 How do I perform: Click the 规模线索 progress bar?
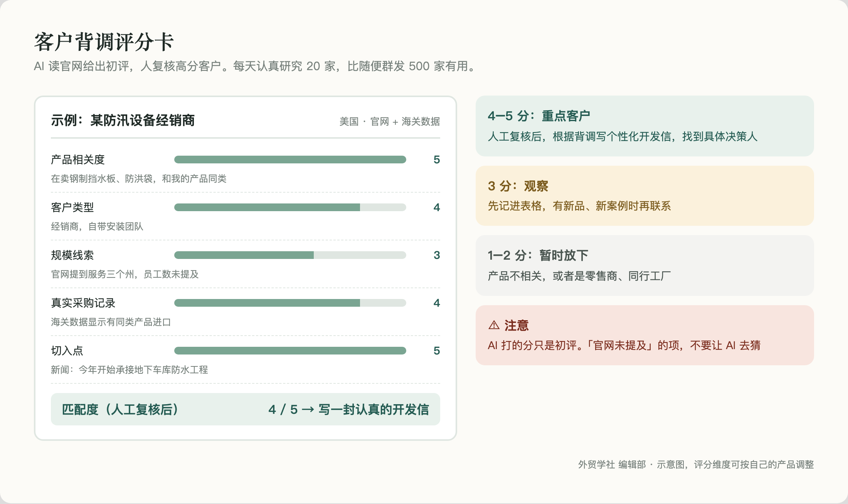290,255
